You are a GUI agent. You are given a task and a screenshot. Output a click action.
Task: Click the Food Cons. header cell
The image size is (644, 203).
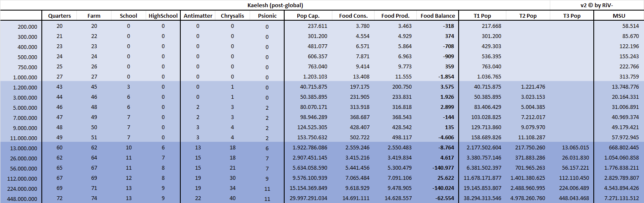click(353, 16)
